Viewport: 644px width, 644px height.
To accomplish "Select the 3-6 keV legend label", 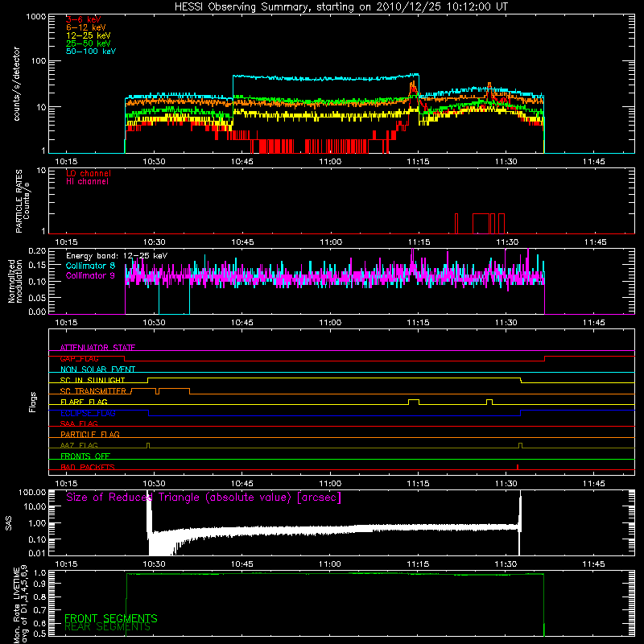I will pyautogui.click(x=84, y=19).
